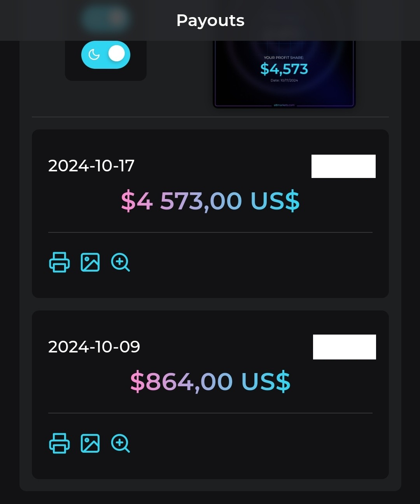This screenshot has height=504, width=420.
Task: Open the $4,573 profit share certificate preview
Action: coord(284,74)
